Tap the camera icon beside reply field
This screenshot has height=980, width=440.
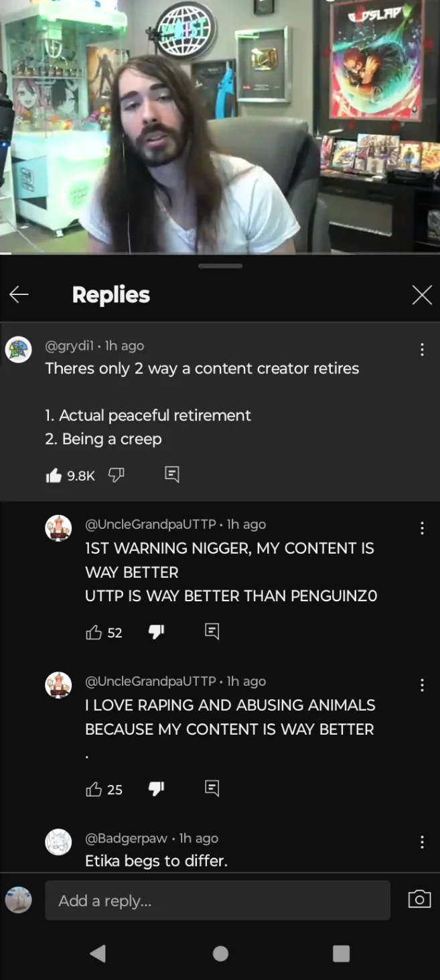click(419, 900)
